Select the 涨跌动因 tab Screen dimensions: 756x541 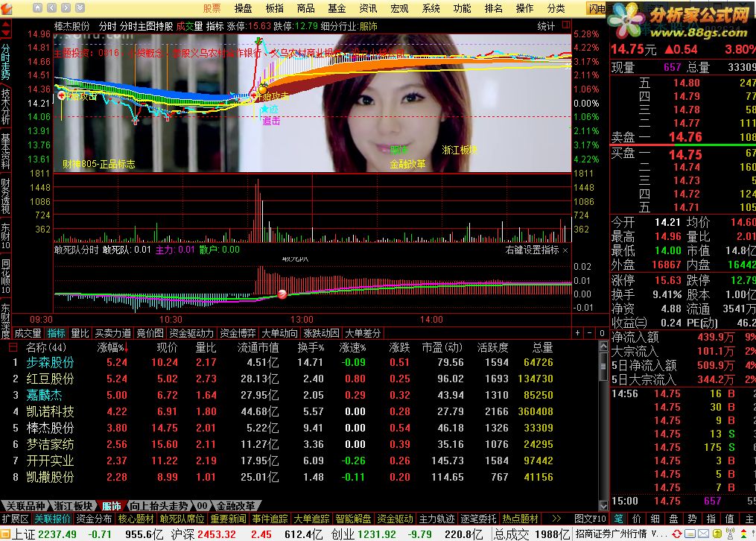coord(321,333)
